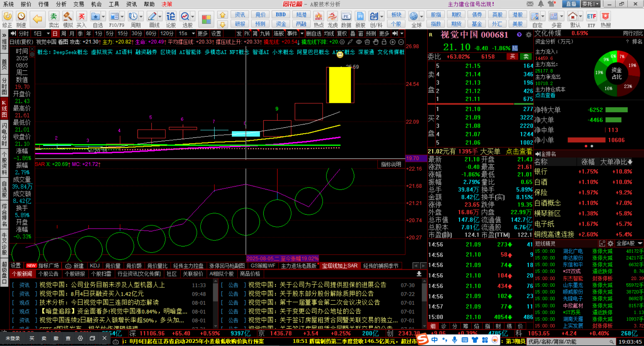644x346 pixels.
Task: Expand the 事件 events dropdown arrow
Action: [x=302, y=34]
